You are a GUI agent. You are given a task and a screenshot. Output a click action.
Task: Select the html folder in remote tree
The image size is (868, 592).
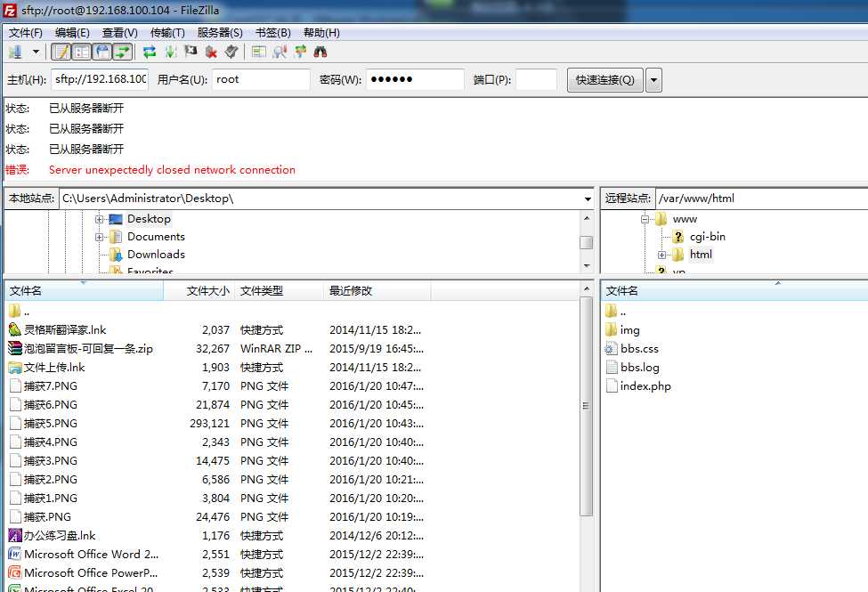[x=701, y=255]
